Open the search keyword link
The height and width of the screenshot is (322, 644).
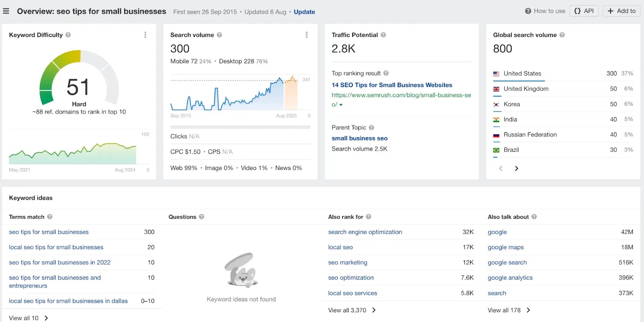[497, 293]
